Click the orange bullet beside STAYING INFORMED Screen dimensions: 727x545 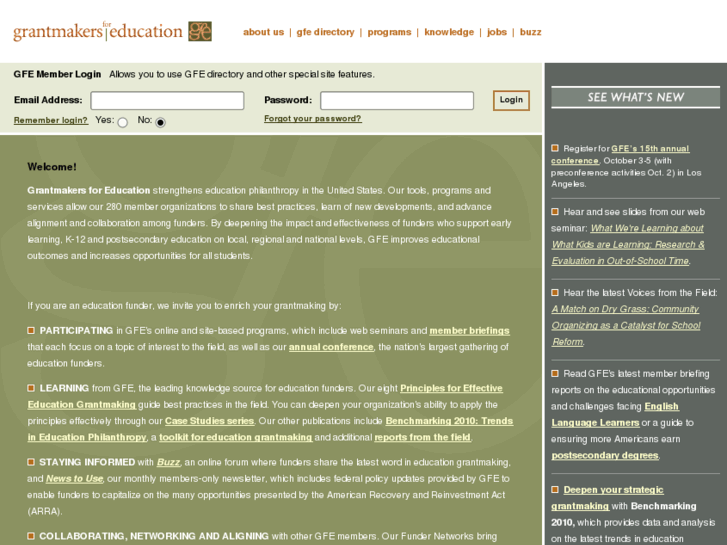coord(31,462)
